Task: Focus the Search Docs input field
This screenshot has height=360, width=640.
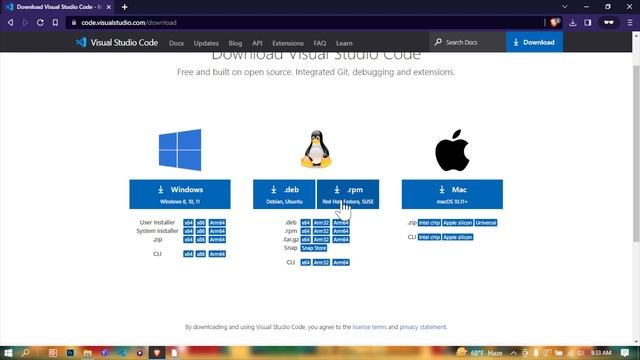Action: pyautogui.click(x=467, y=42)
